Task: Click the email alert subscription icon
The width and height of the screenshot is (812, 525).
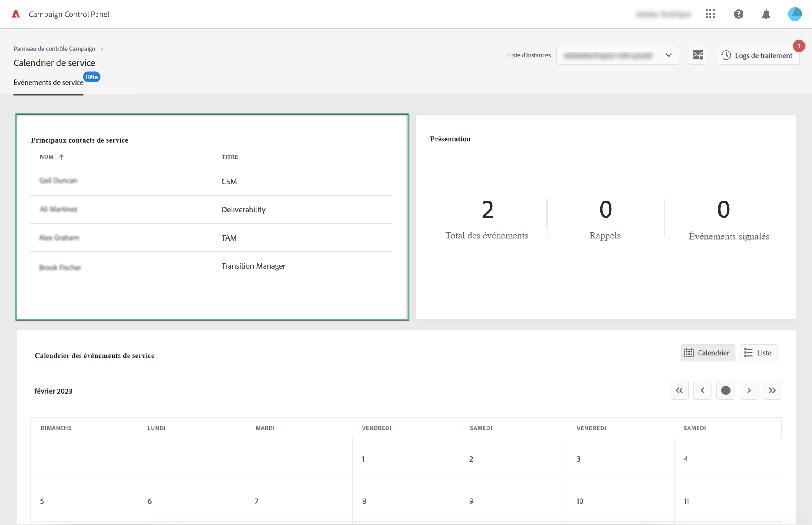Action: coord(697,55)
